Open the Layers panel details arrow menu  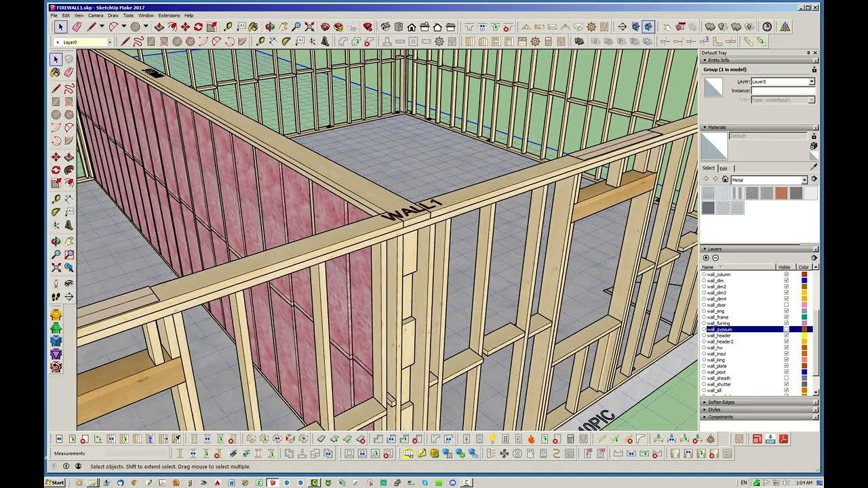tap(814, 258)
